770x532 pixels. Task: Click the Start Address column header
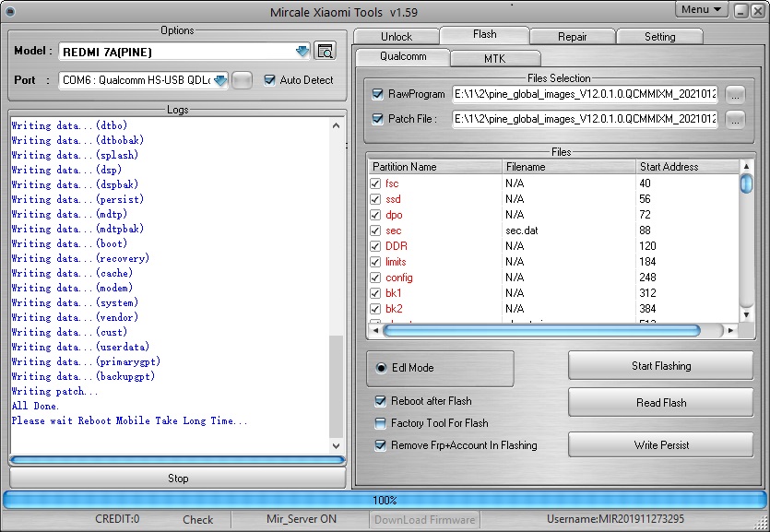pos(688,167)
